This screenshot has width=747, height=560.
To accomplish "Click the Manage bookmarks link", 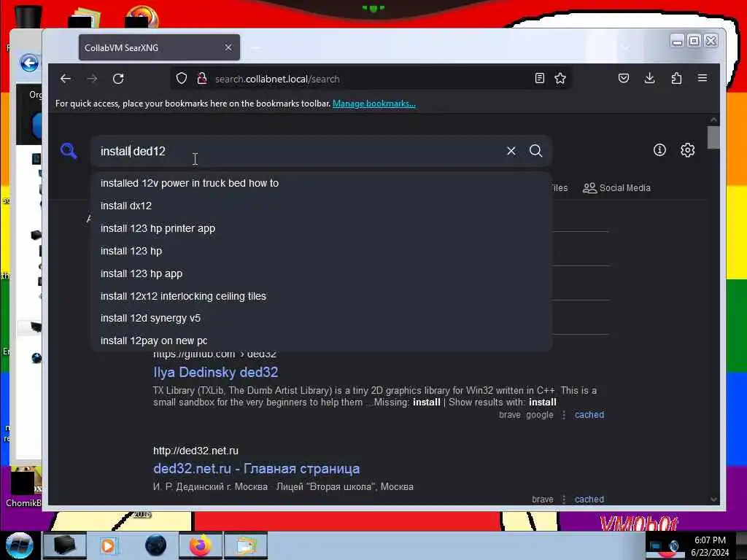I will tap(374, 104).
